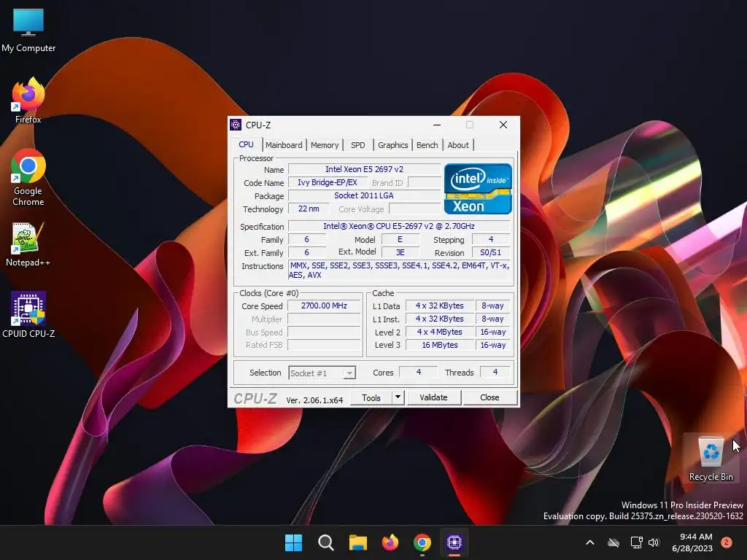The width and height of the screenshot is (747, 560).
Task: Expand the Tools dropdown arrow
Action: tap(398, 397)
